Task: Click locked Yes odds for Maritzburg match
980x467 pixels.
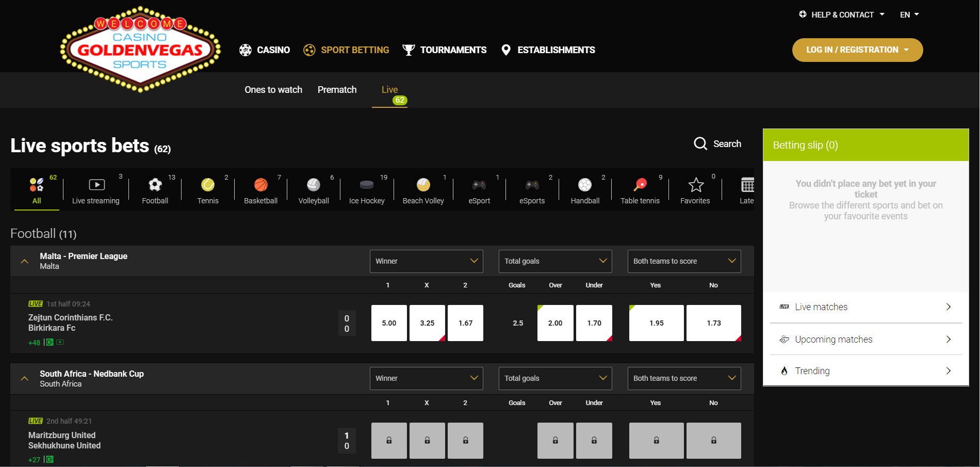Action: [657, 441]
